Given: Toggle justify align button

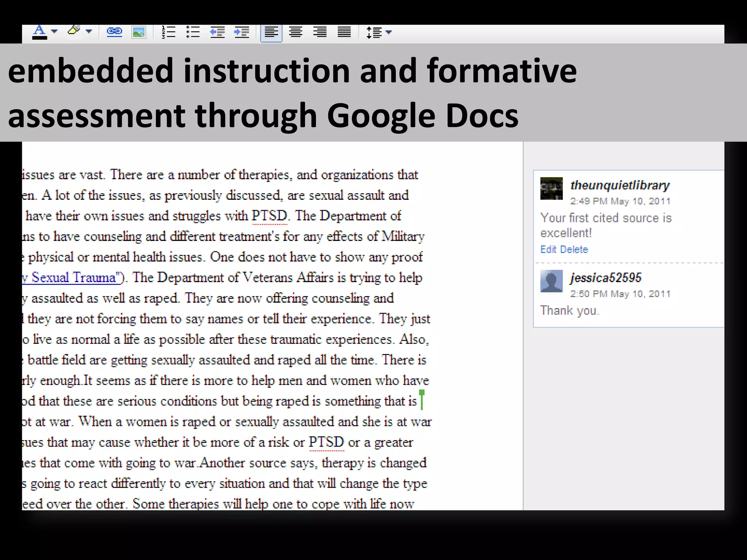Looking at the screenshot, I should [344, 32].
